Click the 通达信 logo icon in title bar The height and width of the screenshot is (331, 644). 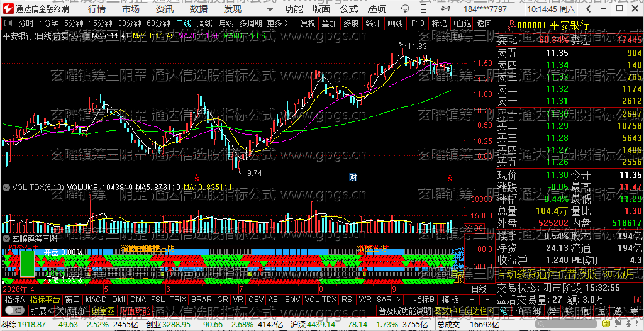coord(9,9)
